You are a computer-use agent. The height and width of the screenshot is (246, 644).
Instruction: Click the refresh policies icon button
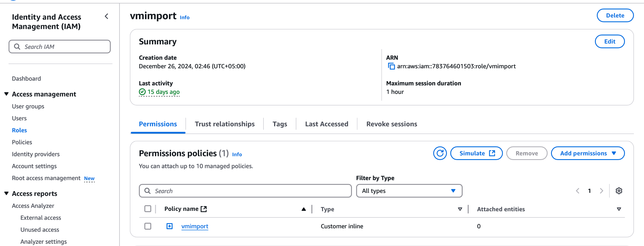pyautogui.click(x=440, y=153)
